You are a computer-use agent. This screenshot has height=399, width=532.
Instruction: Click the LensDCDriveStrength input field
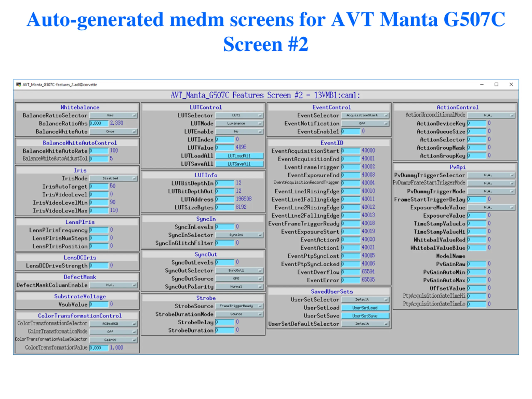99,266
